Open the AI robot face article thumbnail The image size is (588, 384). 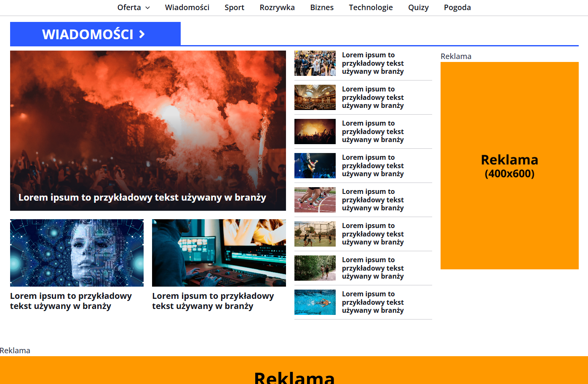[77, 253]
